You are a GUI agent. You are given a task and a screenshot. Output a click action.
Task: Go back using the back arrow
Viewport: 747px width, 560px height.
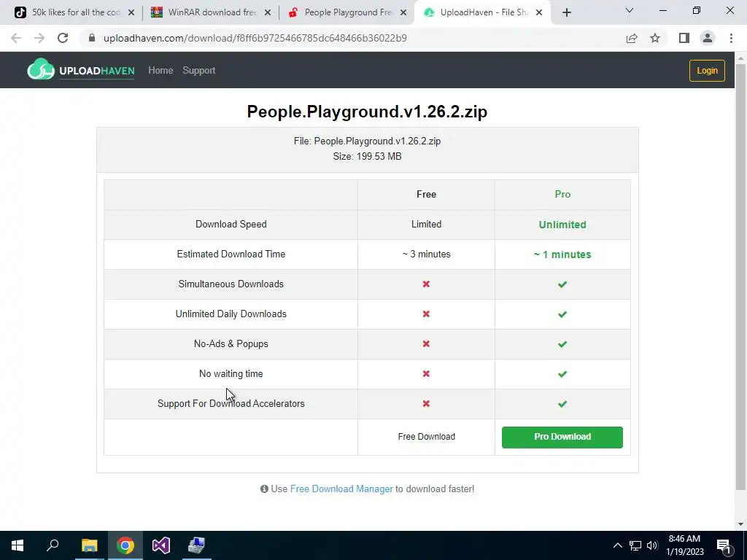(16, 38)
